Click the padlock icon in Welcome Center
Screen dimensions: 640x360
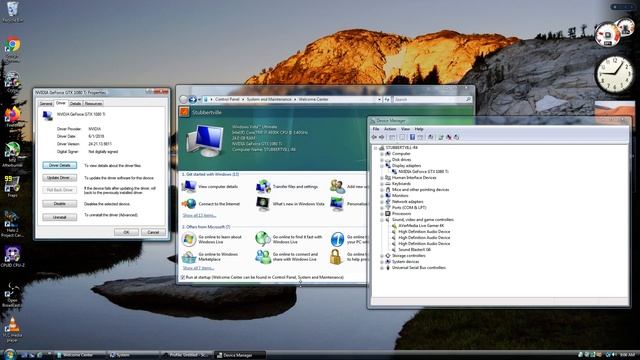tap(336, 257)
